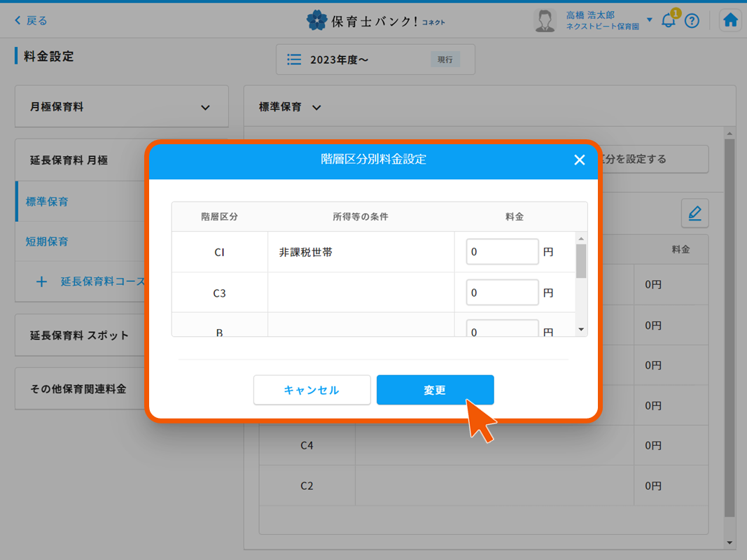Click the dialog scrollbar down arrow
The image size is (747, 560).
tap(580, 330)
